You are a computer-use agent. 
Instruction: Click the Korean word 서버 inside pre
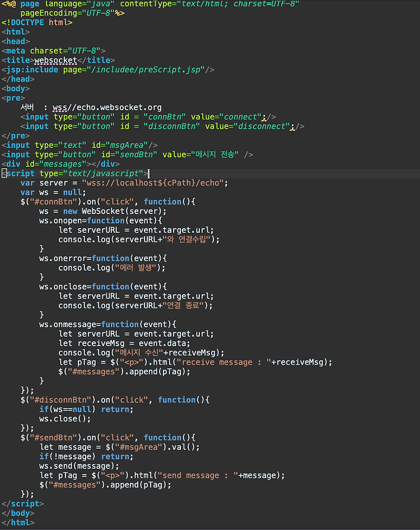[27, 108]
